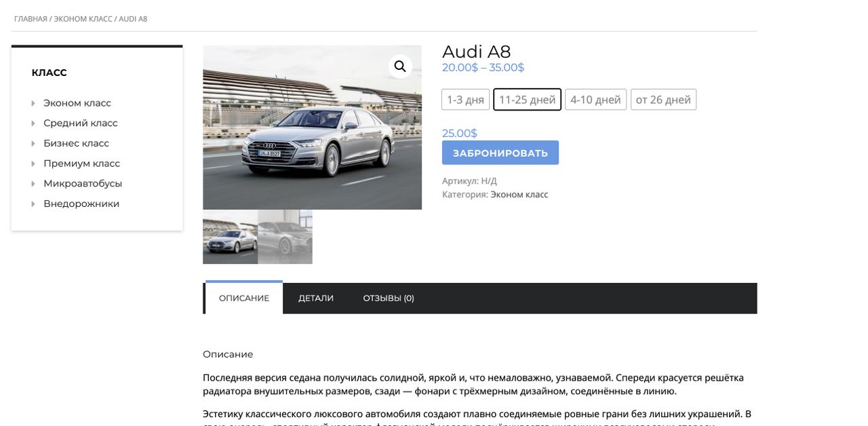Select the 1-3 дня rental period

pos(465,100)
